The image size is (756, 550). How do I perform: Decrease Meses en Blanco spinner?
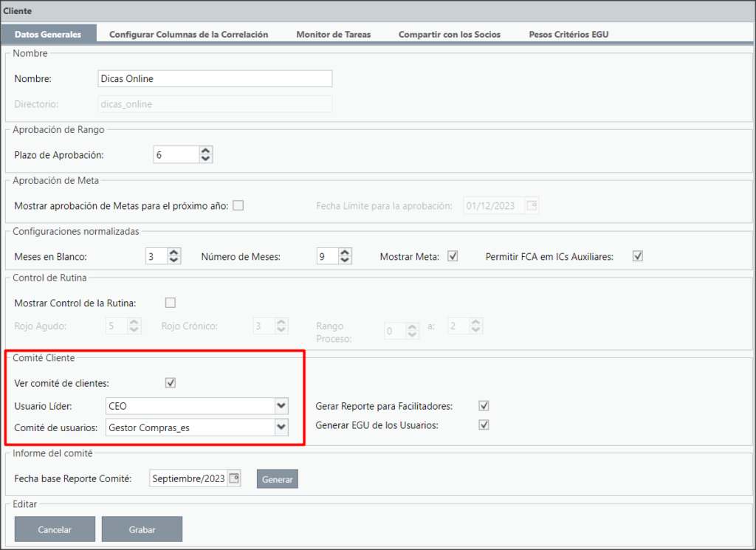click(x=174, y=261)
